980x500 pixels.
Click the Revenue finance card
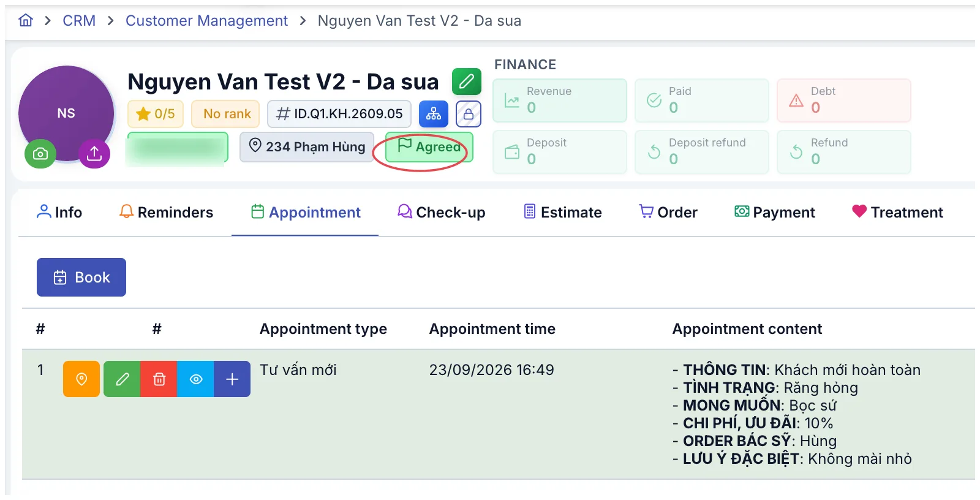click(x=560, y=100)
